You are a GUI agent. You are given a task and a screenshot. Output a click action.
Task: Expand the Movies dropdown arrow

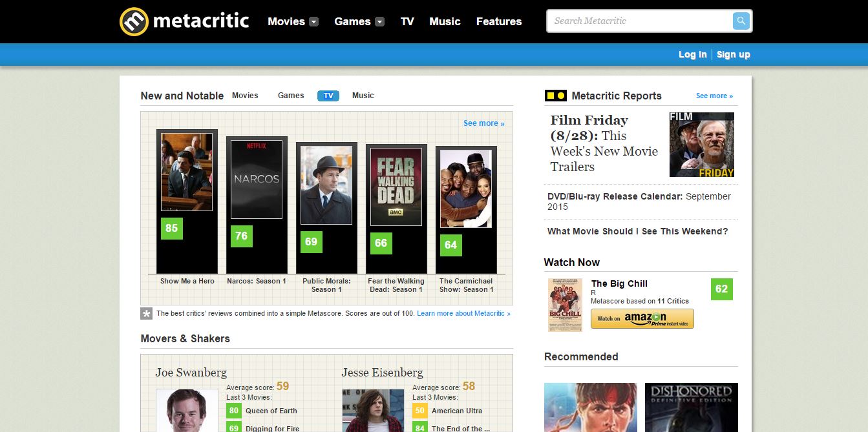click(313, 21)
